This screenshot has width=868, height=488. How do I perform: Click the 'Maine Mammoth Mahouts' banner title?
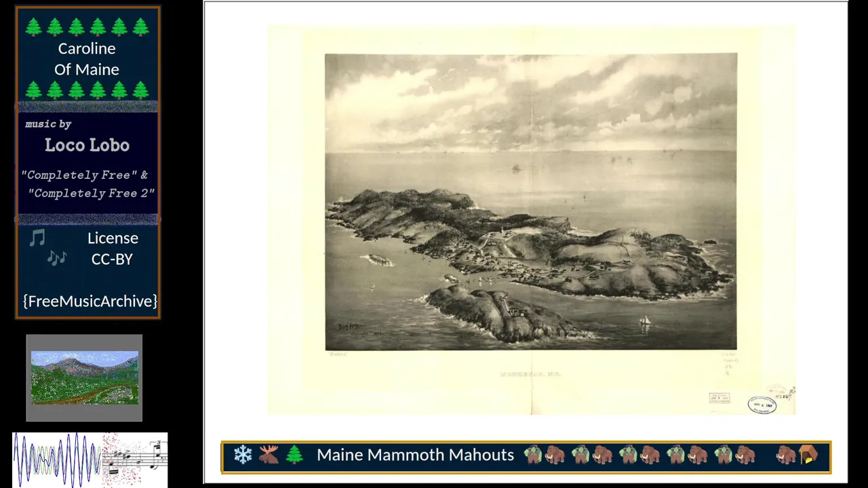tap(415, 455)
